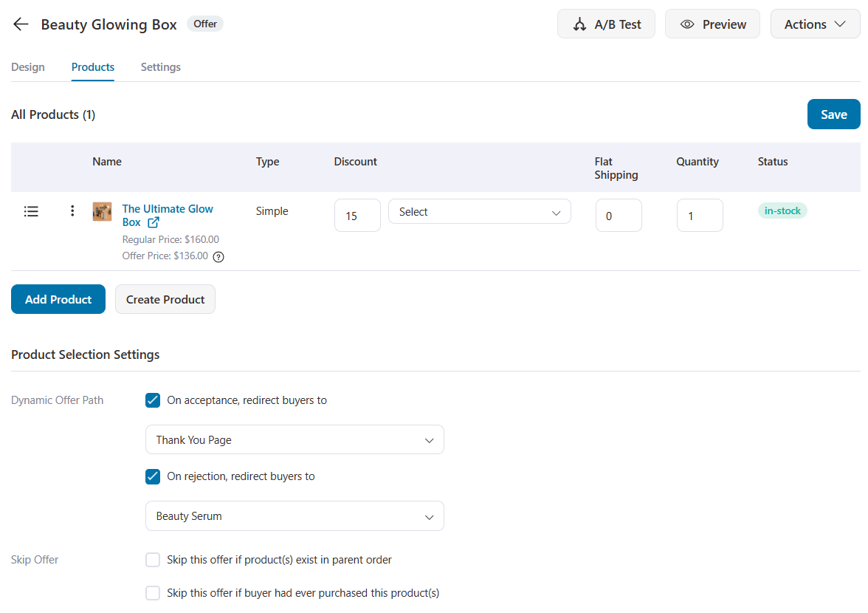Click the Status column header
868x613 pixels.
click(x=773, y=162)
